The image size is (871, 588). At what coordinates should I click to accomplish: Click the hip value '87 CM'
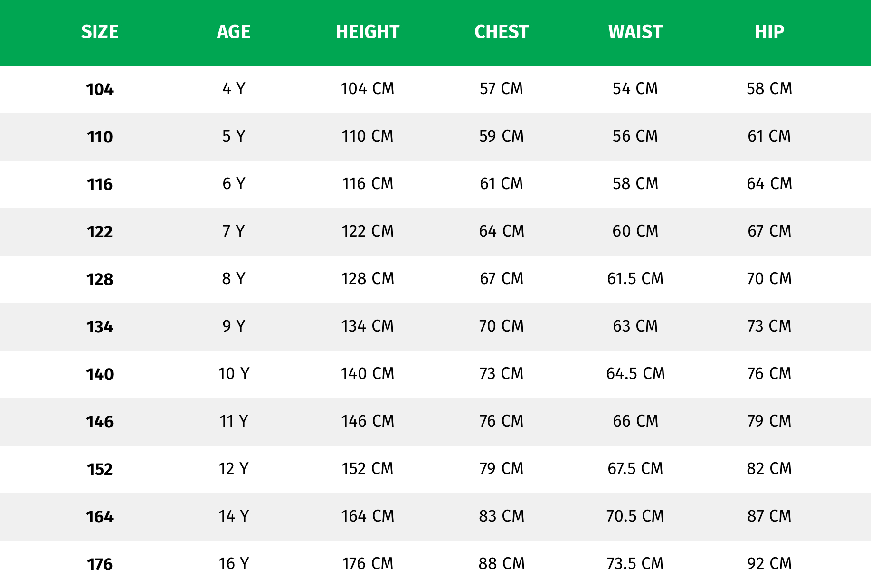tap(769, 516)
